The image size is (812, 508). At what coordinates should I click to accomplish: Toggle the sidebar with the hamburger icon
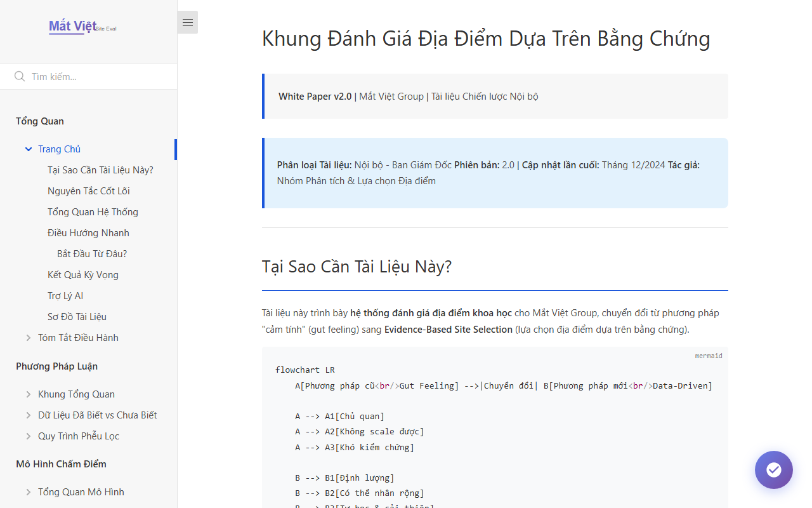click(x=188, y=22)
